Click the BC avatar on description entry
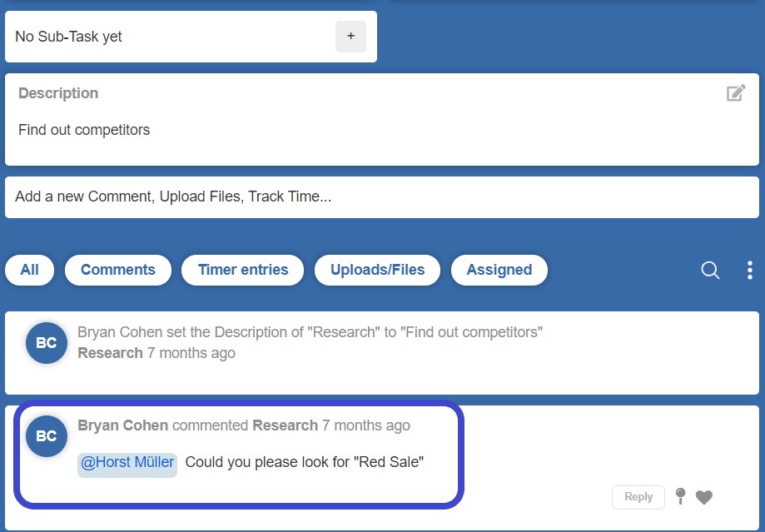This screenshot has height=532, width=765. pyautogui.click(x=47, y=343)
